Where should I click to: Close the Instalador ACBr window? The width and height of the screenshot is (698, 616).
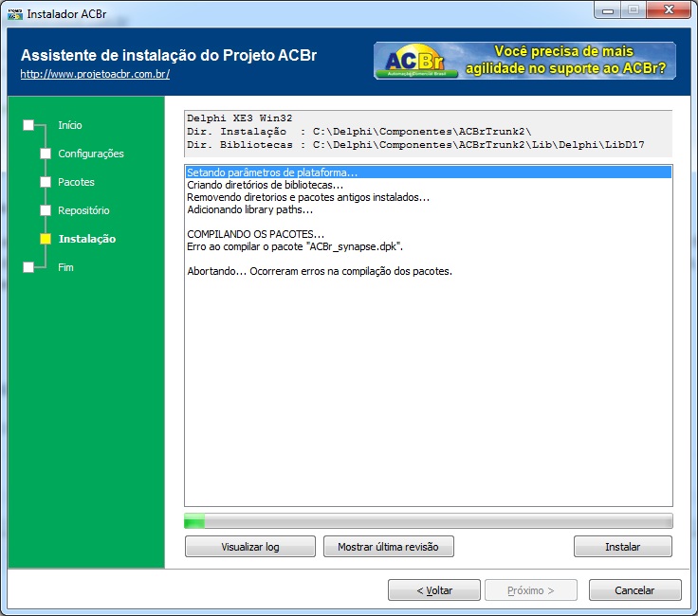[669, 9]
